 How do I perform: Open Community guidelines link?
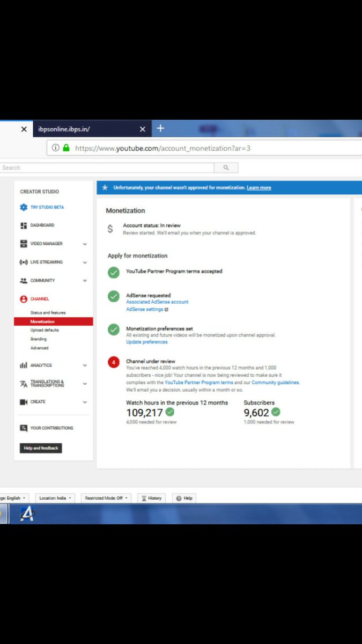(x=275, y=383)
